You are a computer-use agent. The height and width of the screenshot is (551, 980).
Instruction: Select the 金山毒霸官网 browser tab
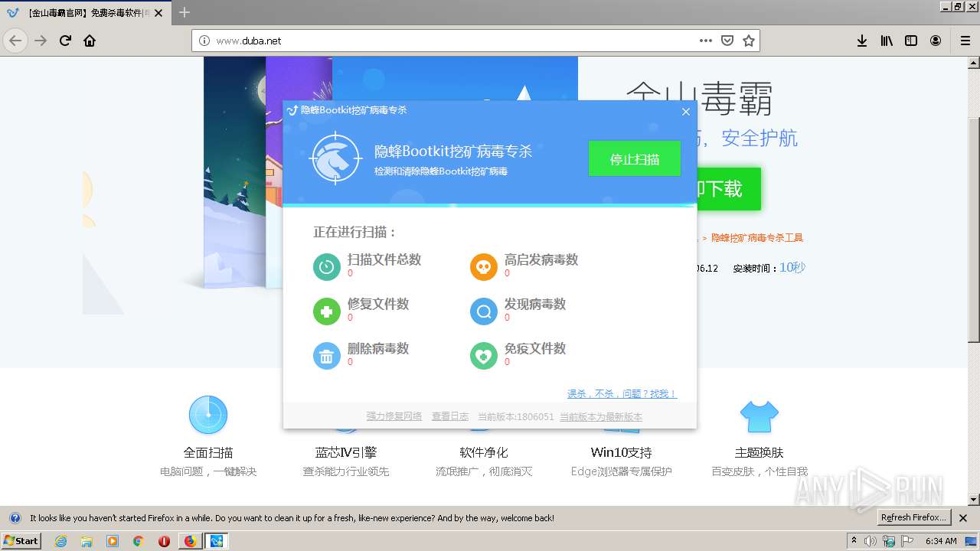pyautogui.click(x=87, y=12)
